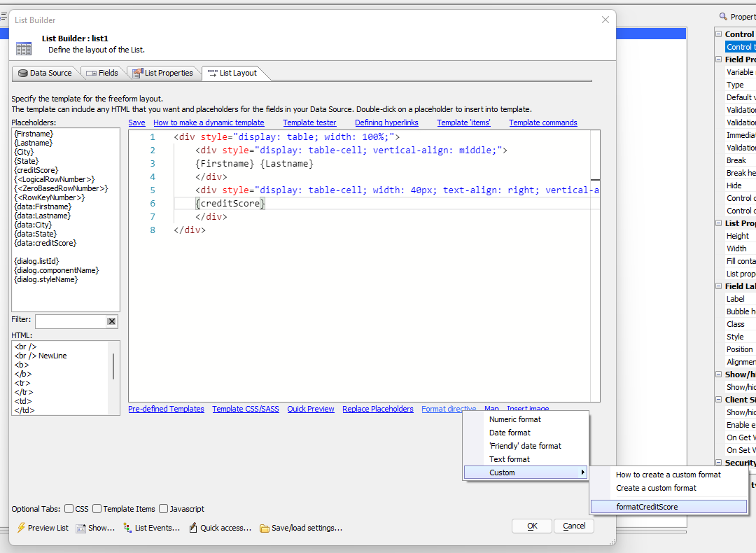Enable the CSS optional tab checkbox
Viewport: 756px width, 553px height.
point(69,509)
